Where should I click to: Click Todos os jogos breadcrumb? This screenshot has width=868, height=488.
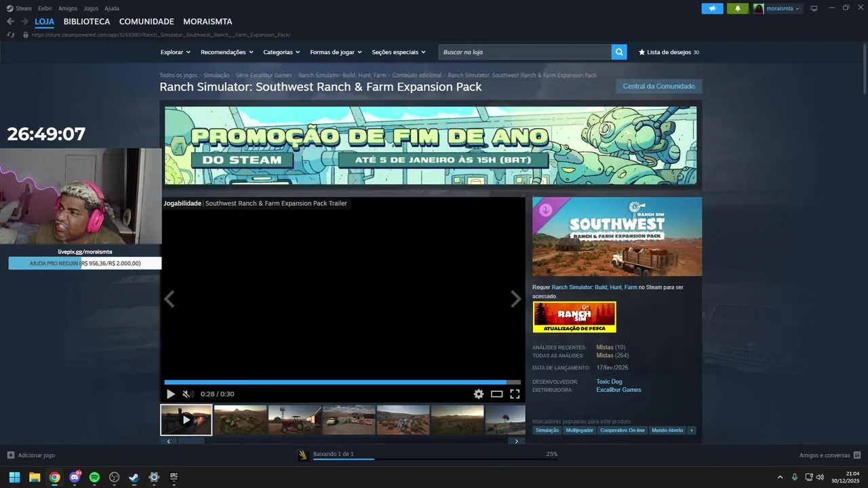(x=178, y=75)
